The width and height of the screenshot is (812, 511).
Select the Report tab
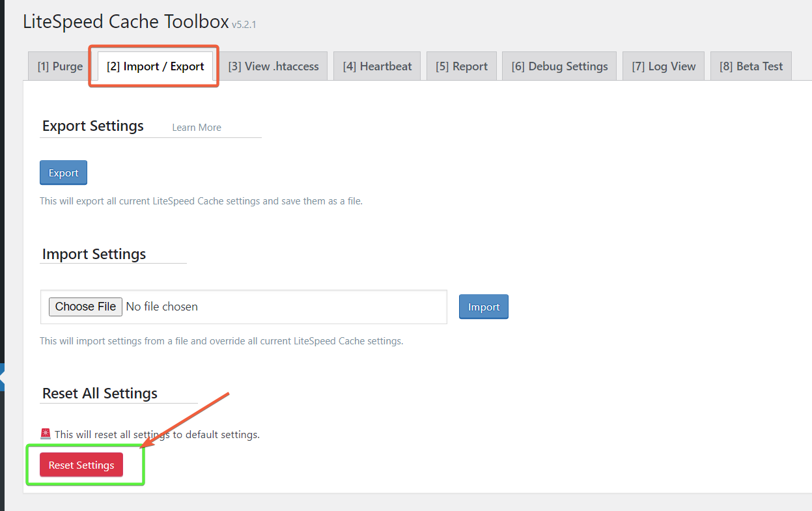(462, 66)
